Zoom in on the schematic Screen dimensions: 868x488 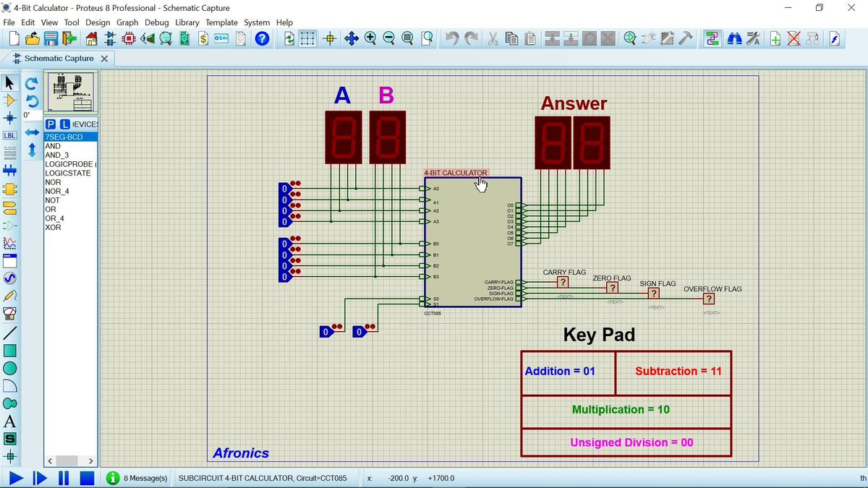(370, 38)
